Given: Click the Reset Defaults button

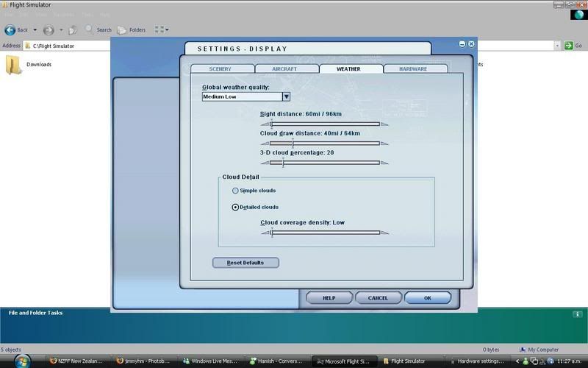Looking at the screenshot, I should pos(245,263).
